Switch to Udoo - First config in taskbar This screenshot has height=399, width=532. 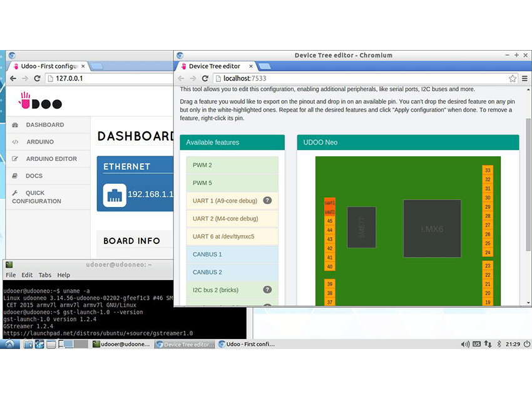pos(247,344)
